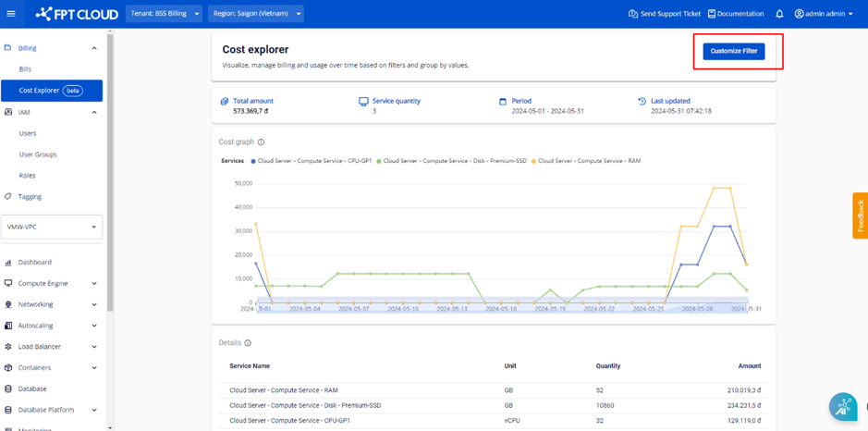Viewport: 868px width, 431px height.
Task: Click the FPT Cloud logo
Action: pyautogui.click(x=75, y=14)
